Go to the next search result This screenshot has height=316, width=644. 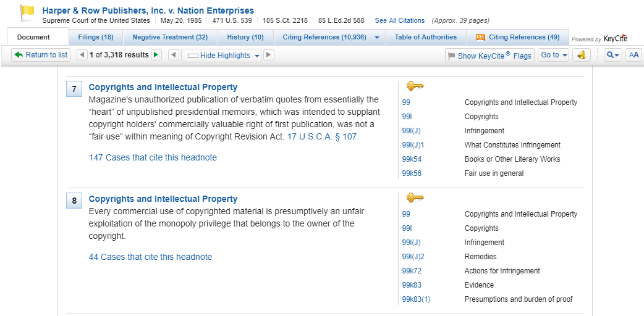(x=156, y=55)
